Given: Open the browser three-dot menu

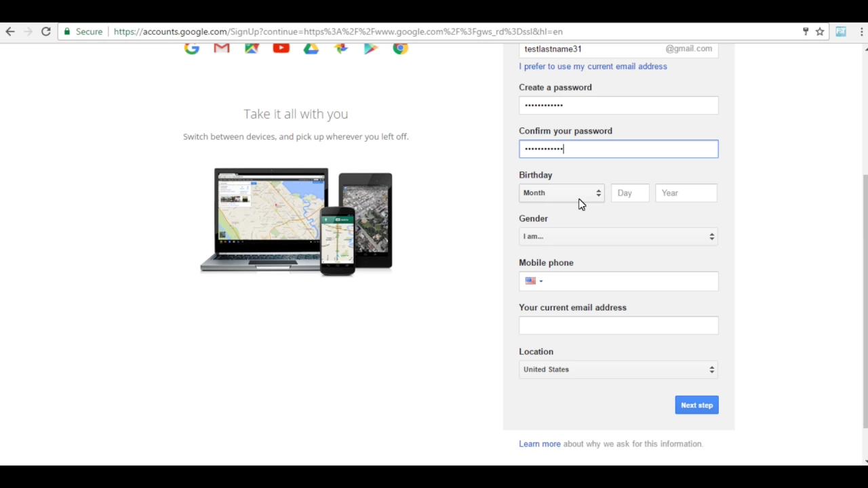Looking at the screenshot, I should (x=861, y=31).
